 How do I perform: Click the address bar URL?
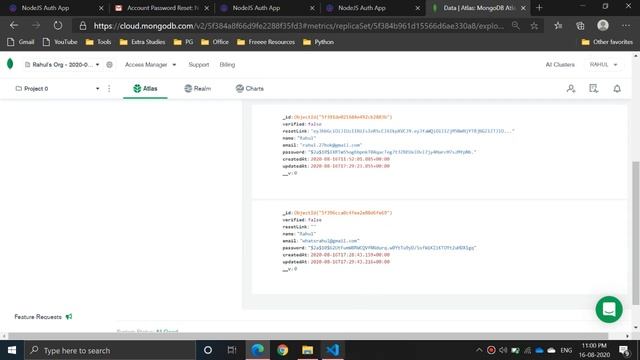tap(299, 26)
